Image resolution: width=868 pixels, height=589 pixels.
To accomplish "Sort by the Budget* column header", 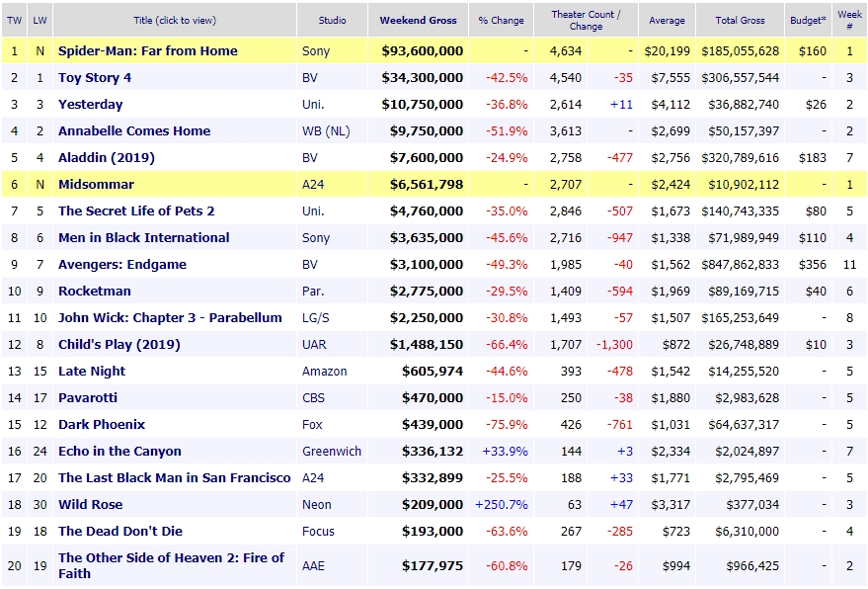I will 808,20.
